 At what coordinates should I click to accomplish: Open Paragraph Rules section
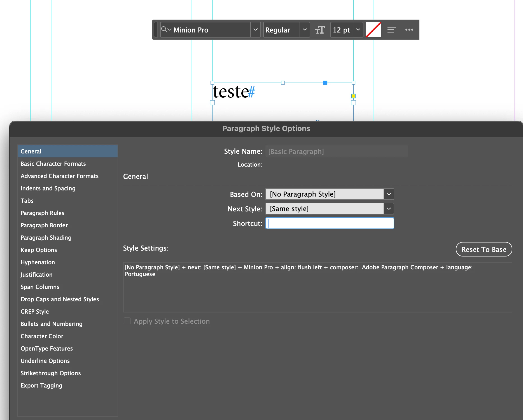pyautogui.click(x=67, y=213)
